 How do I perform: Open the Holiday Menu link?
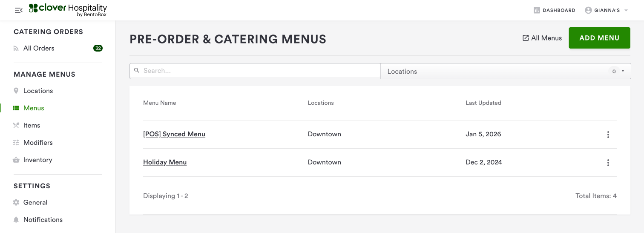coord(165,162)
